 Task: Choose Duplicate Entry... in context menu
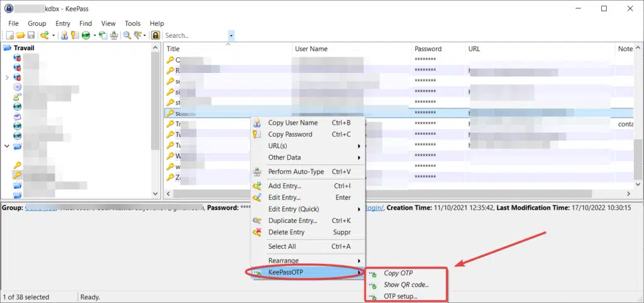[x=308, y=220]
